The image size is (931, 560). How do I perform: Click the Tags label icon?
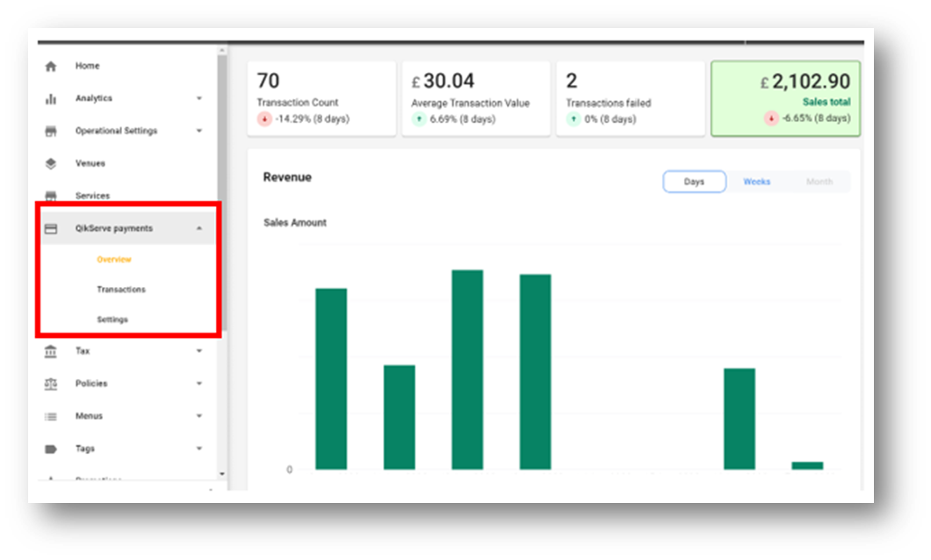(x=51, y=449)
